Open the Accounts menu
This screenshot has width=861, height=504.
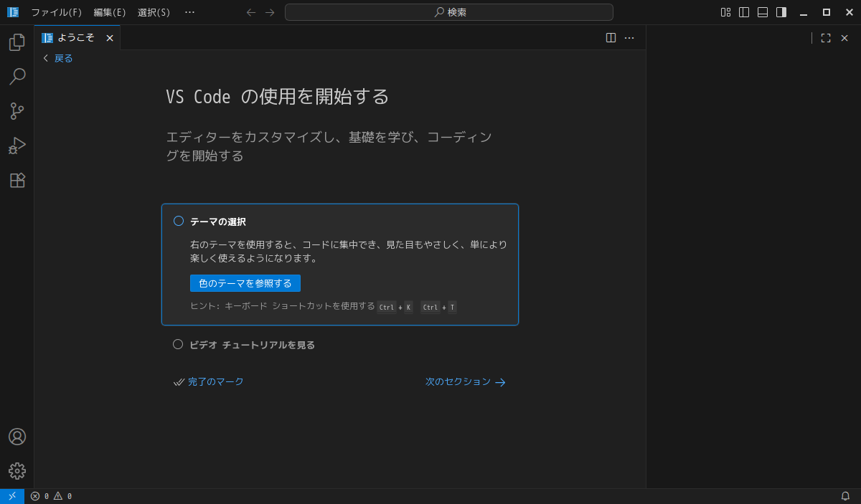pyautogui.click(x=17, y=437)
